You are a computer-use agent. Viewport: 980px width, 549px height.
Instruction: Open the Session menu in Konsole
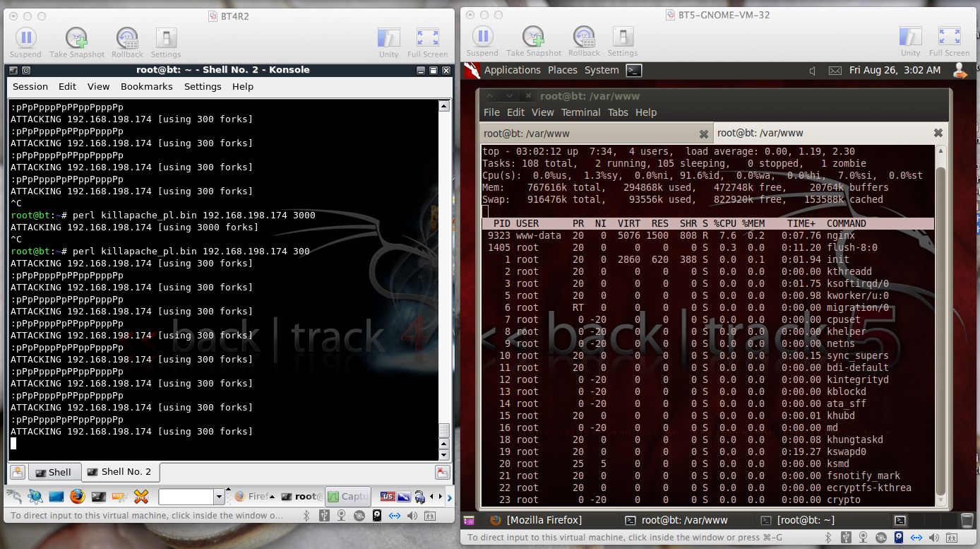(30, 86)
